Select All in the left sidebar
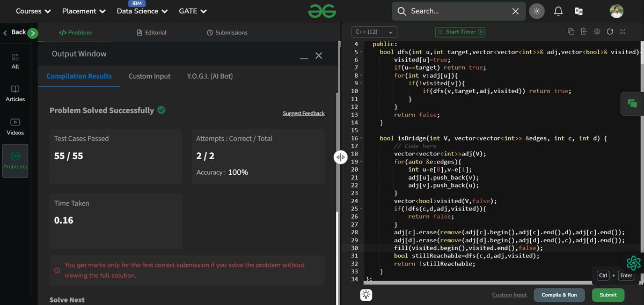The height and width of the screenshot is (305, 644). 15,61
